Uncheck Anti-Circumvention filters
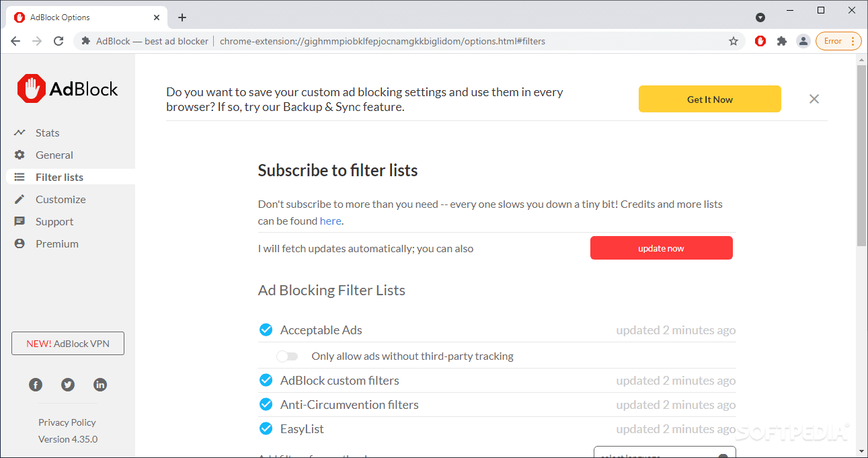The height and width of the screenshot is (458, 868). click(266, 404)
